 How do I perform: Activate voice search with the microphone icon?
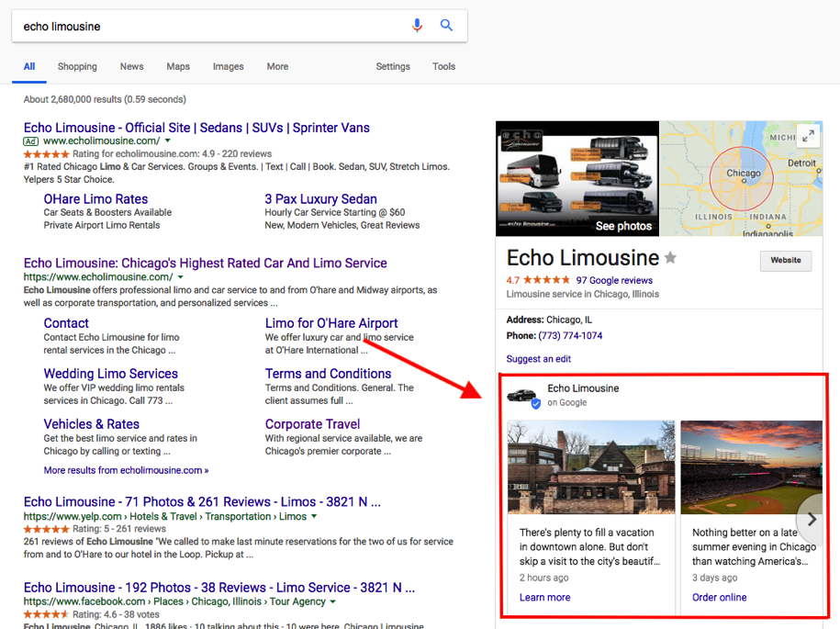418,25
